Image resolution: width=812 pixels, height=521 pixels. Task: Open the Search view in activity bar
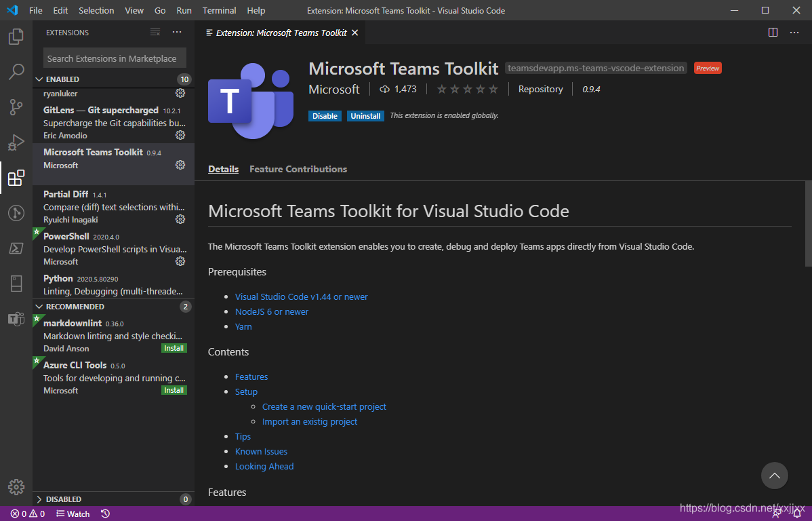tap(16, 71)
